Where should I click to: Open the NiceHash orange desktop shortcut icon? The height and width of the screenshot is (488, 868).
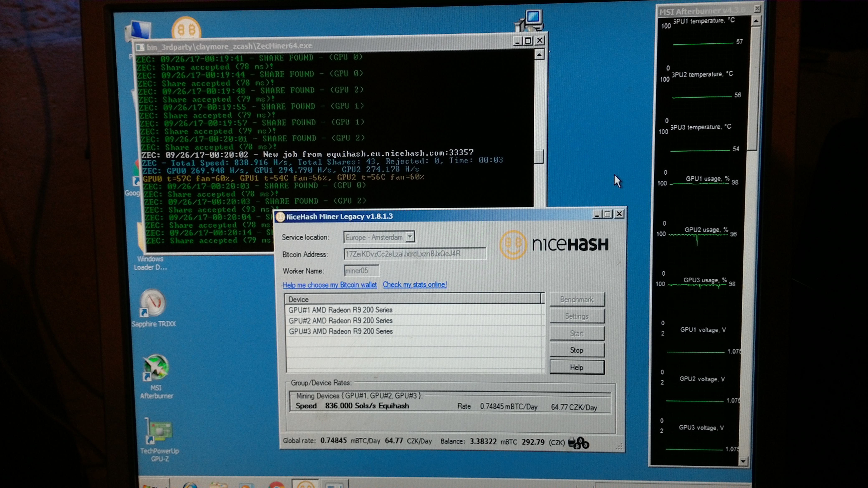(x=186, y=29)
